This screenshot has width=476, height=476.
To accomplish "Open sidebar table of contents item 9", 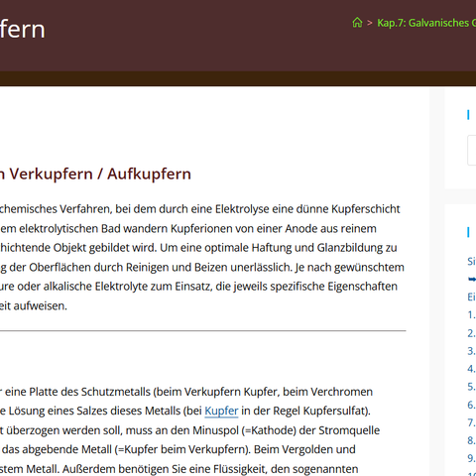I will click(x=471, y=458).
